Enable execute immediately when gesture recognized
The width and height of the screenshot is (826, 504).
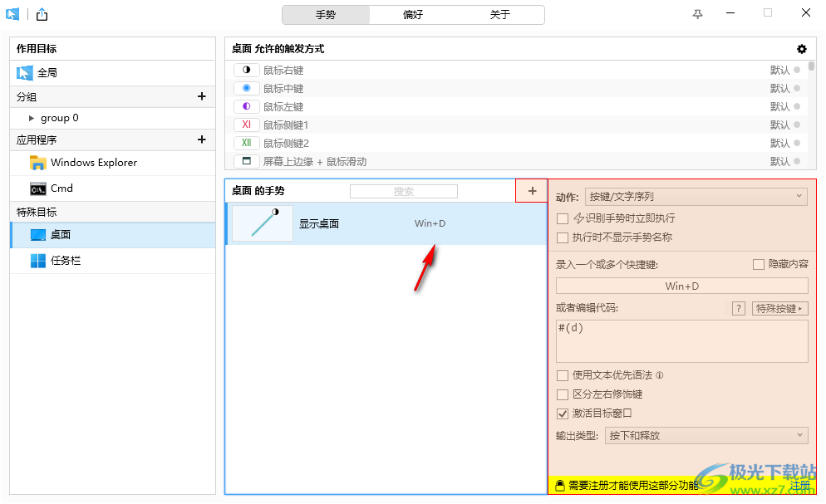[563, 218]
